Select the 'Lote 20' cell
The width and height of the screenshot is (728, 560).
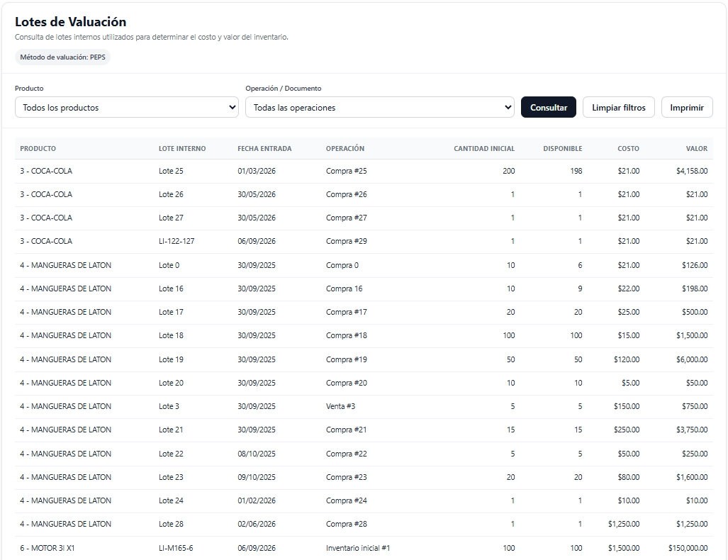(171, 383)
